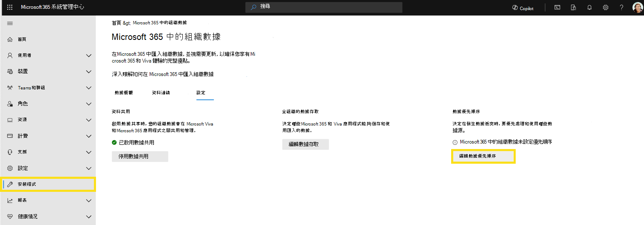Click the 資料共用 section heading

121,112
